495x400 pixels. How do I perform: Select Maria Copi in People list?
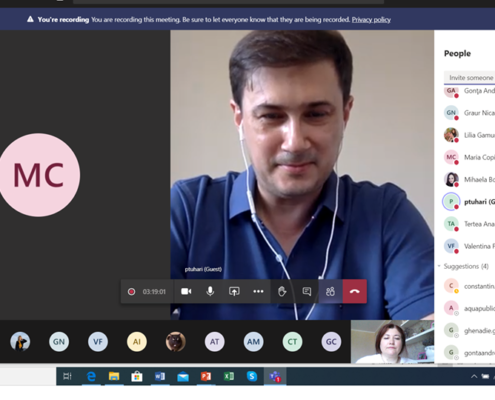pyautogui.click(x=469, y=157)
